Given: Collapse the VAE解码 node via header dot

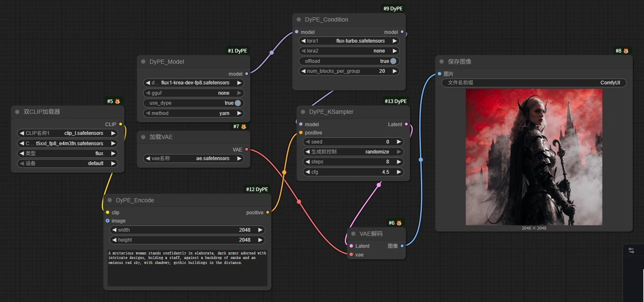Looking at the screenshot, I should pos(353,234).
